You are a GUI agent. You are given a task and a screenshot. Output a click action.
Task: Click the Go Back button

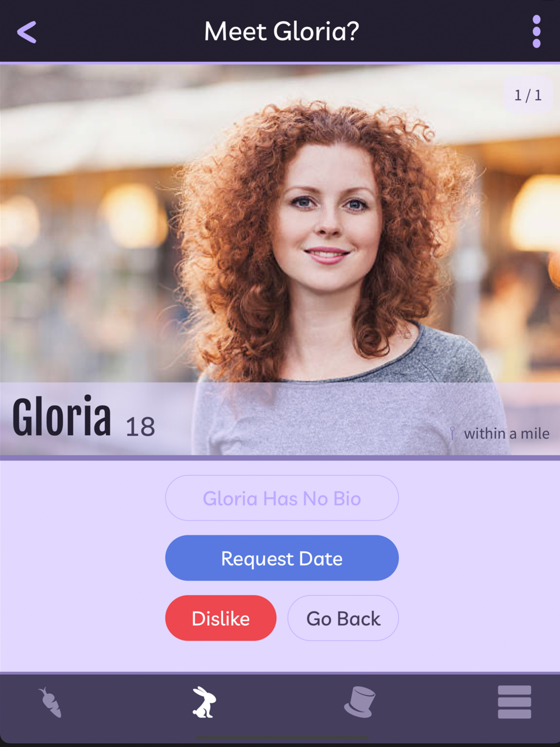[343, 618]
